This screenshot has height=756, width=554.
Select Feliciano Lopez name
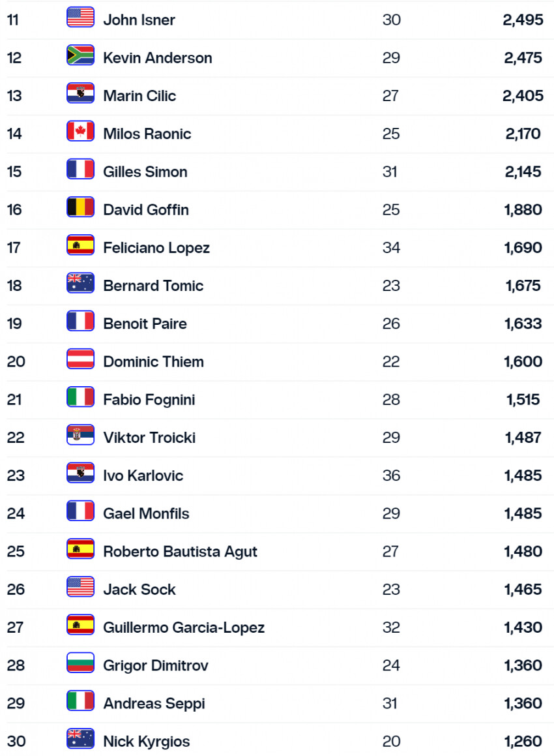coord(156,248)
